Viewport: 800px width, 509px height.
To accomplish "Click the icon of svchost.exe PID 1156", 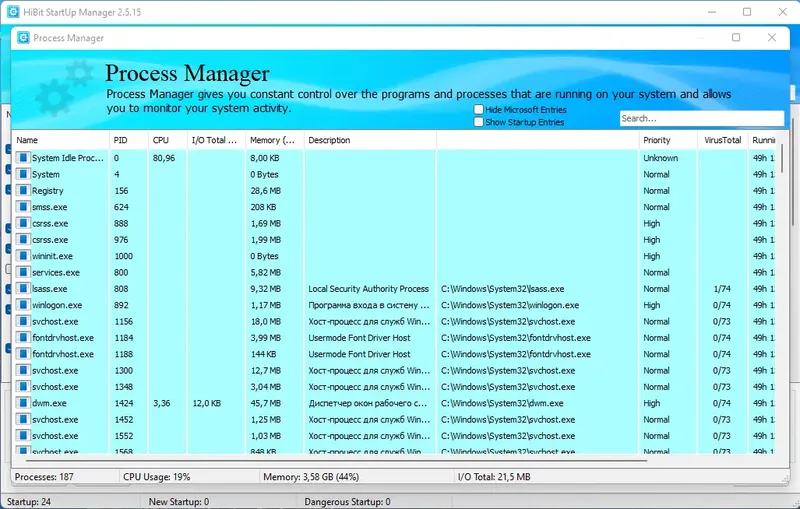I will point(22,321).
